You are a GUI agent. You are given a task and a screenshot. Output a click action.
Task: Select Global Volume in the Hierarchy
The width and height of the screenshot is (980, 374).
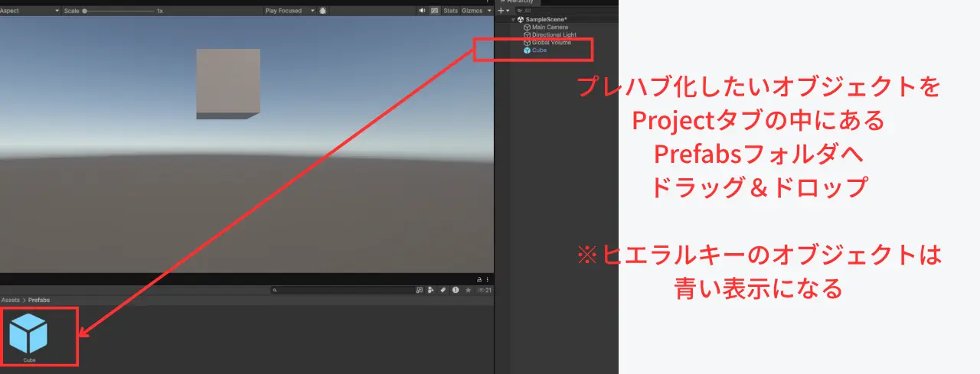tap(551, 43)
